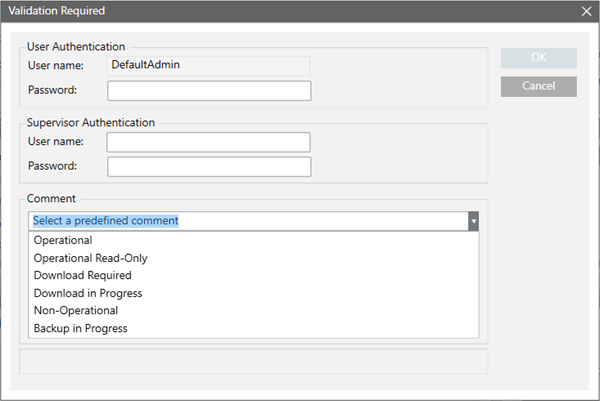Click the User Authentication password field
The image size is (600, 401).
point(209,91)
